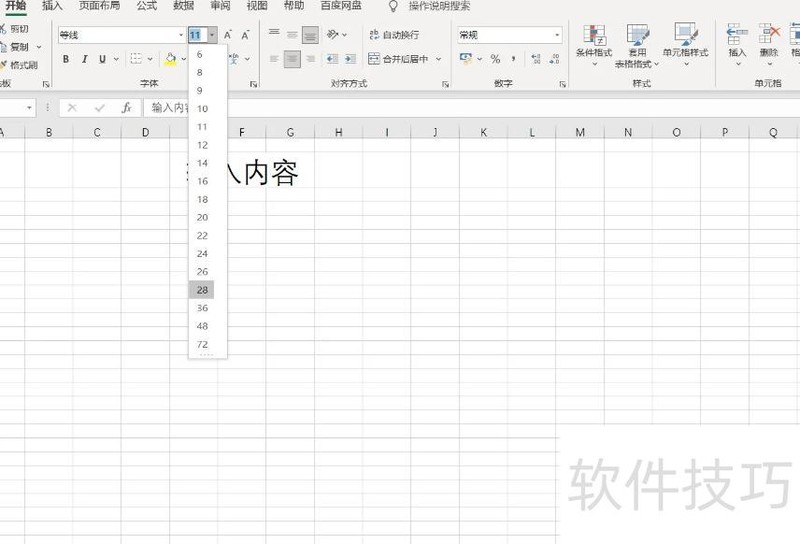Switch to 视图 View tab
Image resolution: width=800 pixels, height=544 pixels.
tap(257, 6)
